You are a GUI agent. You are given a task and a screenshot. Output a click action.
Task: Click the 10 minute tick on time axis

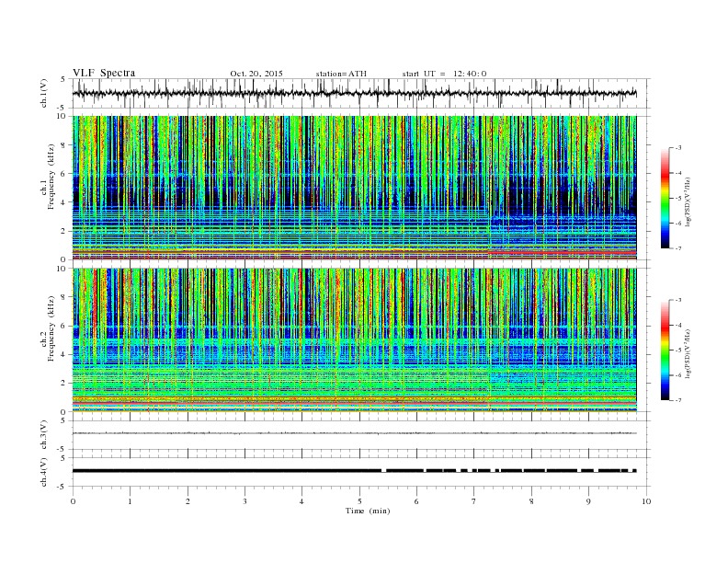646,501
